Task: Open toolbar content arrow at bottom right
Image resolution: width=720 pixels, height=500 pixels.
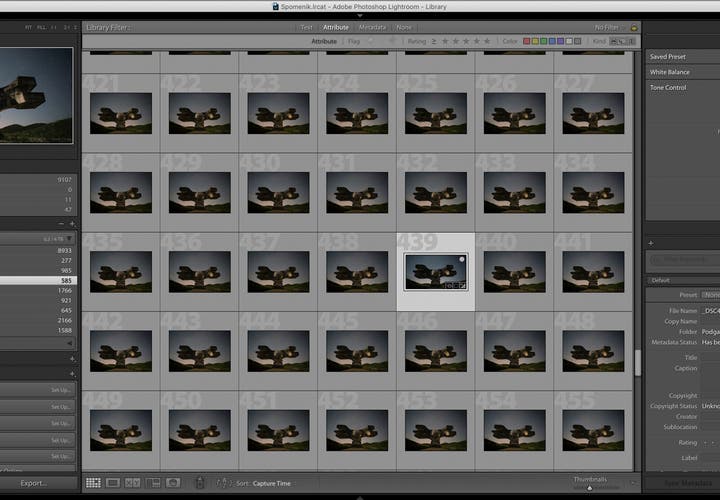Action: click(x=633, y=483)
